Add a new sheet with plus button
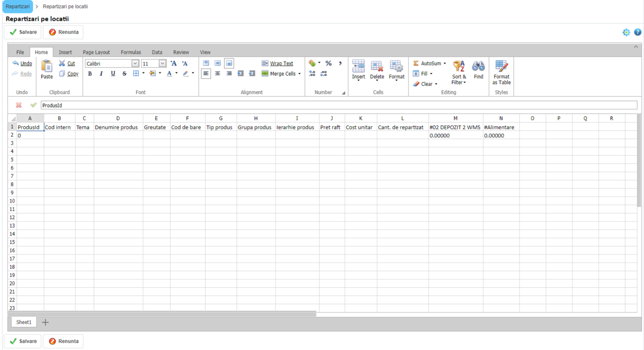644x350 pixels. 45,322
